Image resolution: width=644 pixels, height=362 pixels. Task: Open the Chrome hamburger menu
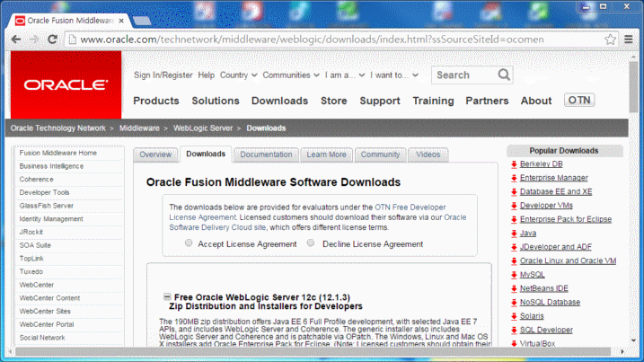pos(629,39)
